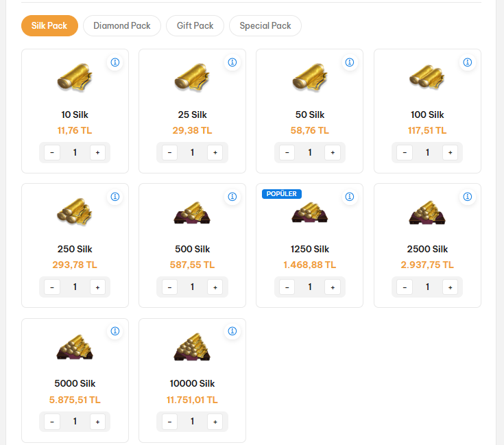This screenshot has width=504, height=445.
Task: Show info for the 100 Silk pack
Action: 468,62
